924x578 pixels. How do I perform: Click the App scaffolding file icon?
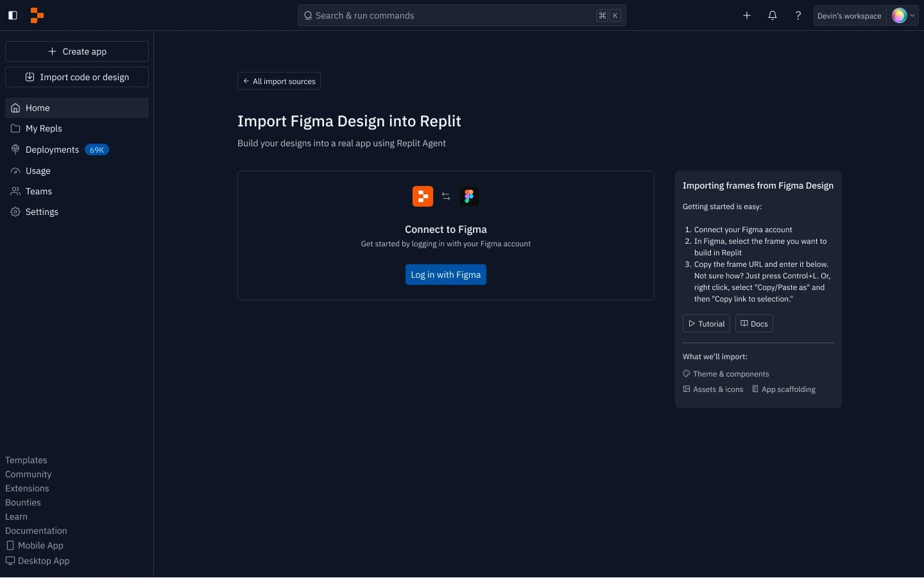coord(755,389)
